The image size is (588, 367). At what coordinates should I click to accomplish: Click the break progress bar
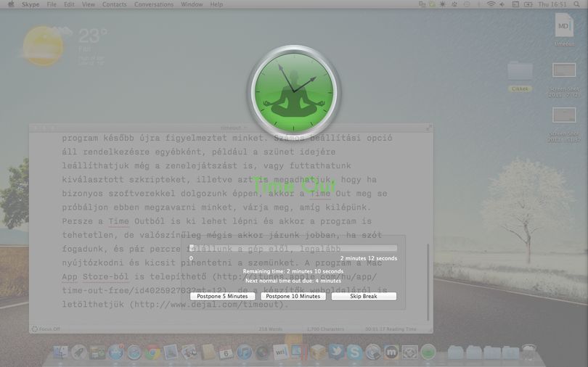pyautogui.click(x=293, y=248)
